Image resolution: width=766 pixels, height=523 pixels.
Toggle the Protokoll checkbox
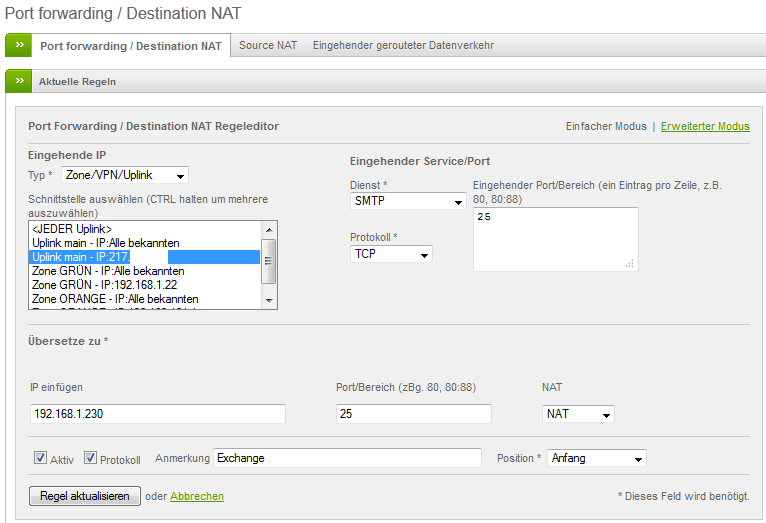pyautogui.click(x=91, y=459)
